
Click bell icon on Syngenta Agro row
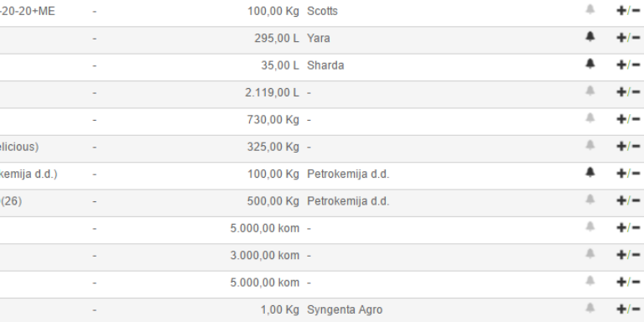click(x=589, y=308)
